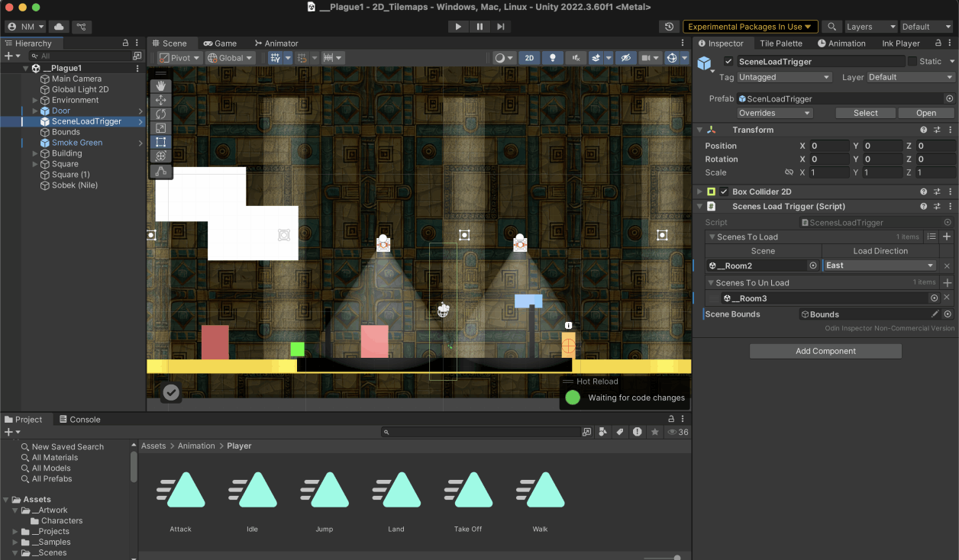This screenshot has width=959, height=560.
Task: Collapse the Transform component
Action: (699, 130)
